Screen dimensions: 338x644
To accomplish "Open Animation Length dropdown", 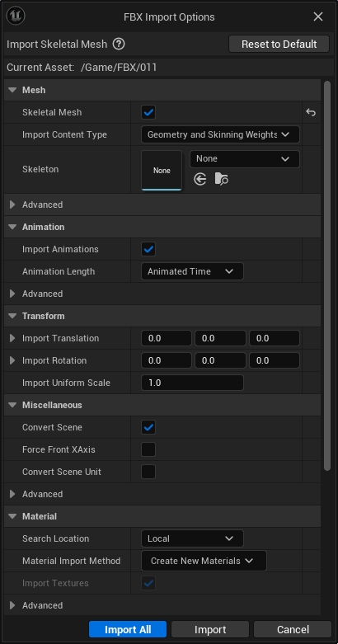I will 192,271.
